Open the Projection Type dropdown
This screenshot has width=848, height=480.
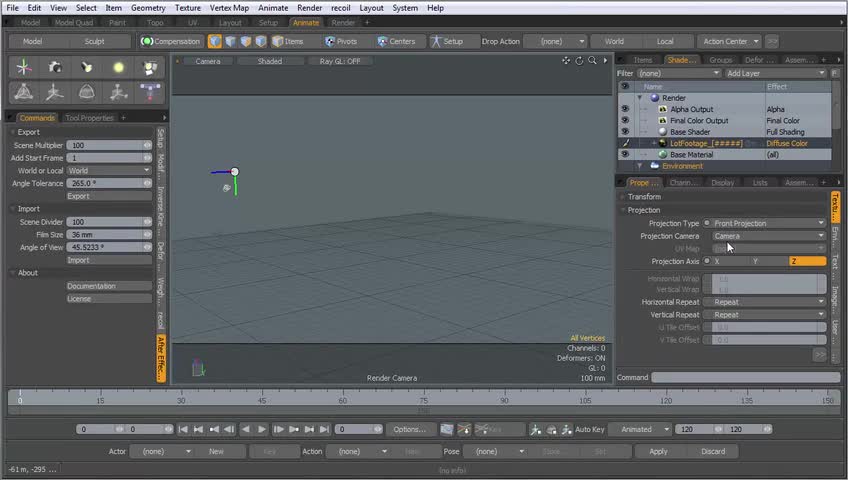click(x=768, y=223)
